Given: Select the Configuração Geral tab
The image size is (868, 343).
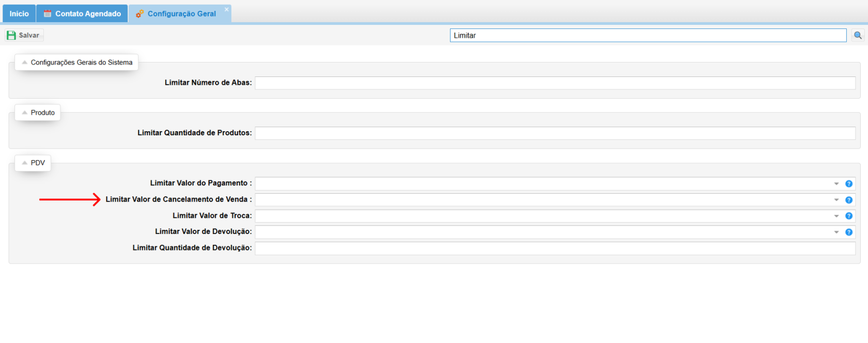Looking at the screenshot, I should pyautogui.click(x=181, y=14).
